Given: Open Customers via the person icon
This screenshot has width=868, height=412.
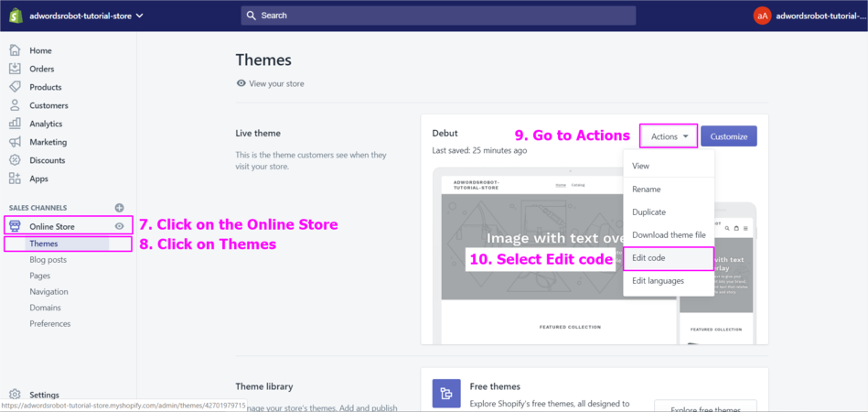Looking at the screenshot, I should (x=15, y=105).
